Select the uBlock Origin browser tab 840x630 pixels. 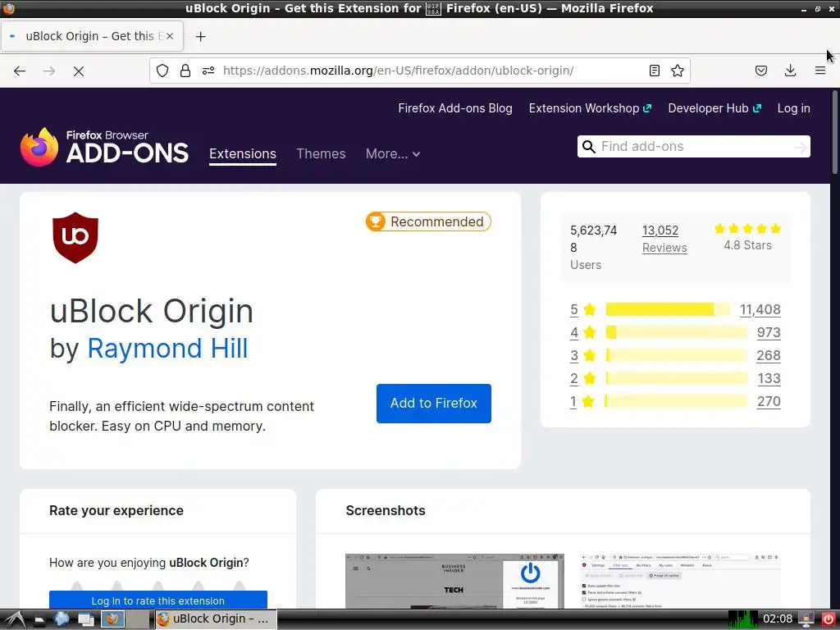point(92,36)
